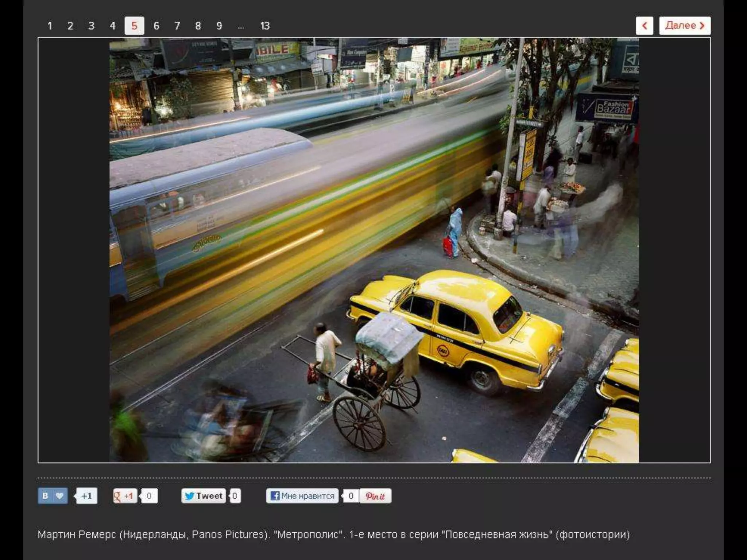
Task: Click the VK +1 counter bubble
Action: point(86,496)
